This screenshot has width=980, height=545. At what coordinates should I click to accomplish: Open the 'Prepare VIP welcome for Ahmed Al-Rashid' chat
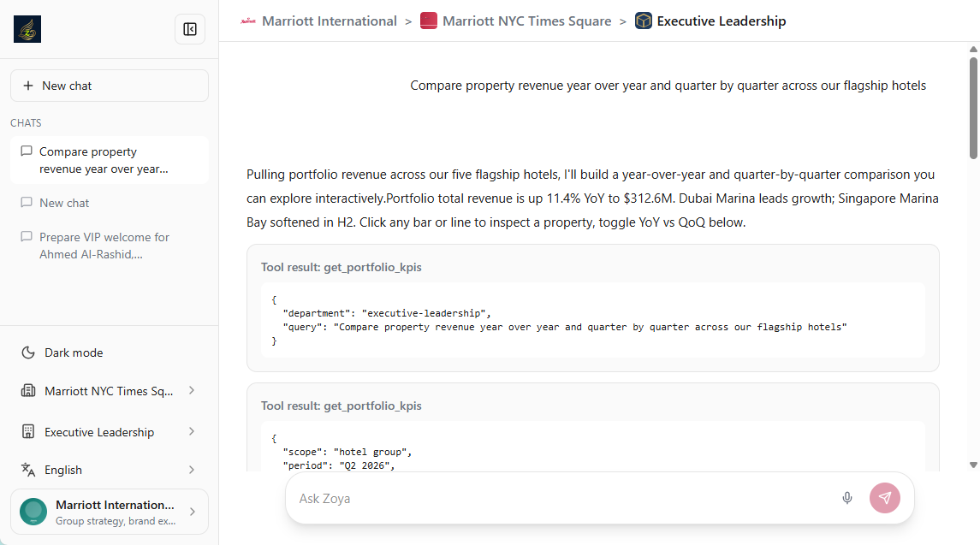tap(110, 246)
